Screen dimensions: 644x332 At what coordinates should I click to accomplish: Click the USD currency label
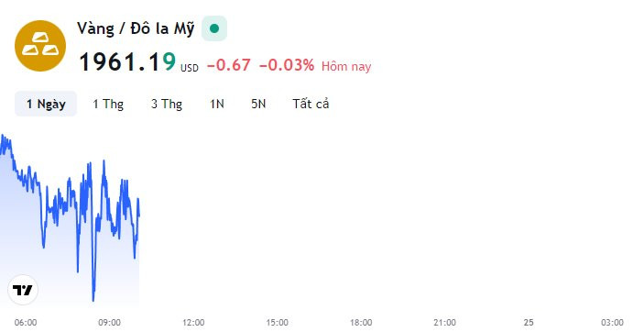(190, 68)
